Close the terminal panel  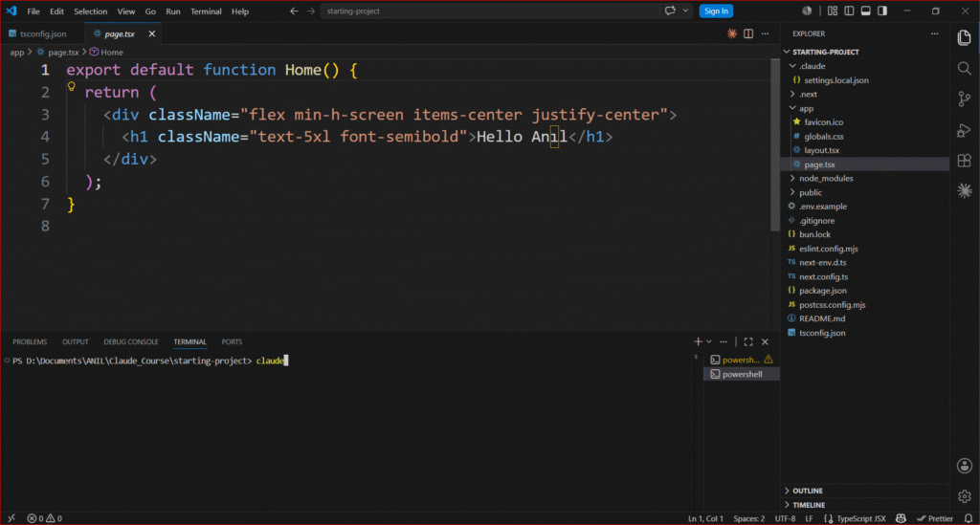coord(765,341)
